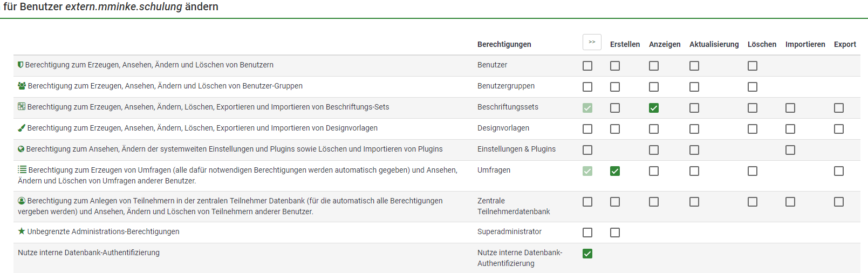Check Importieren for Einstellungen & Plugins
This screenshot has height=273, width=868.
tap(790, 150)
